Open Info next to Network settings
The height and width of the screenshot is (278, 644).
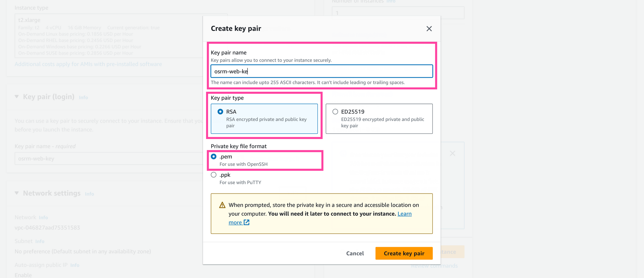(89, 194)
